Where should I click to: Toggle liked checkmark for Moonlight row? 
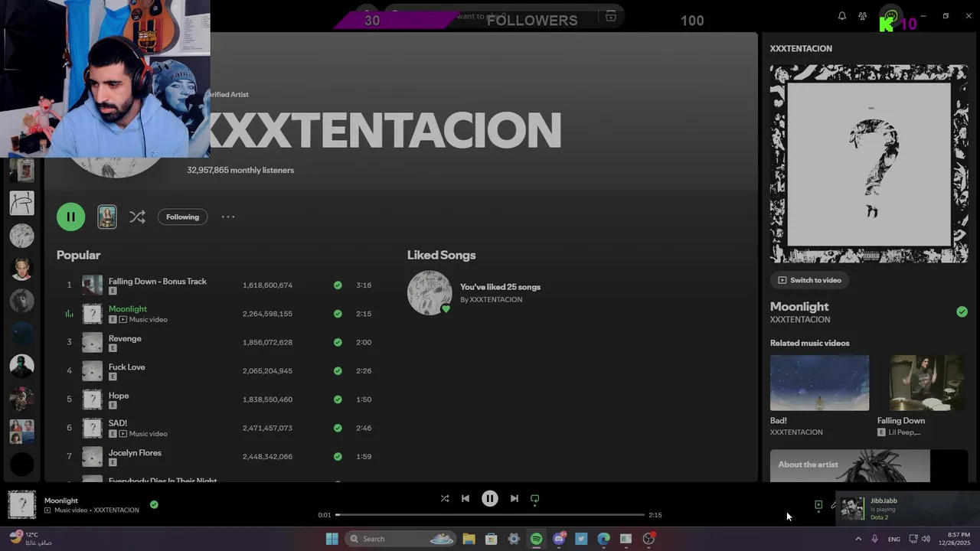pyautogui.click(x=338, y=314)
